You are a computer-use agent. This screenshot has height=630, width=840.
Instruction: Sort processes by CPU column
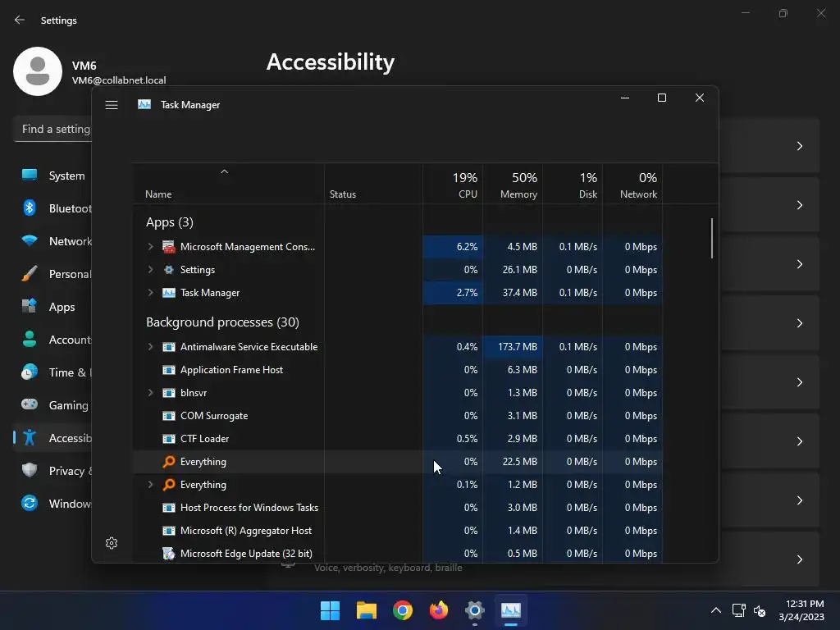click(453, 184)
